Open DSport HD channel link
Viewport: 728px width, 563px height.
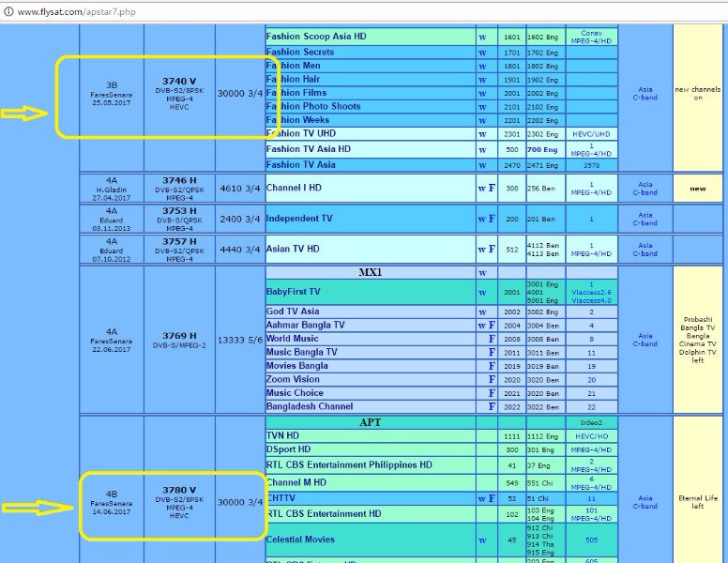click(288, 449)
